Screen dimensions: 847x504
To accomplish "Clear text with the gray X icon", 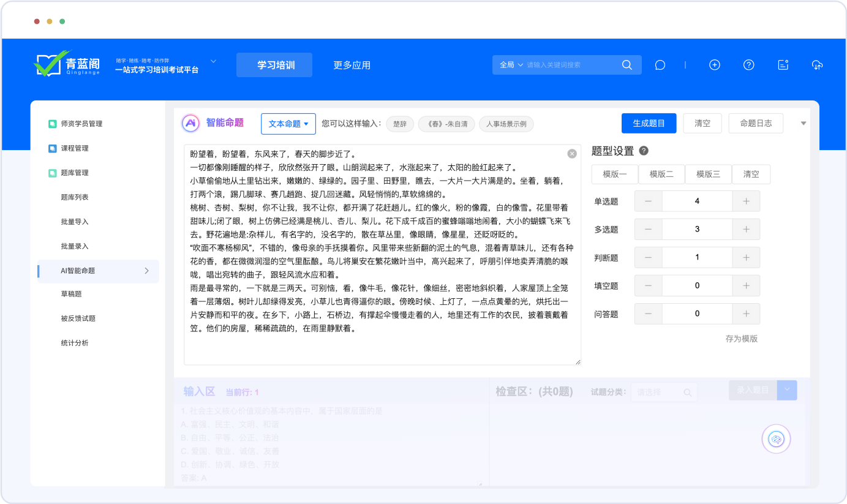I will tap(572, 154).
